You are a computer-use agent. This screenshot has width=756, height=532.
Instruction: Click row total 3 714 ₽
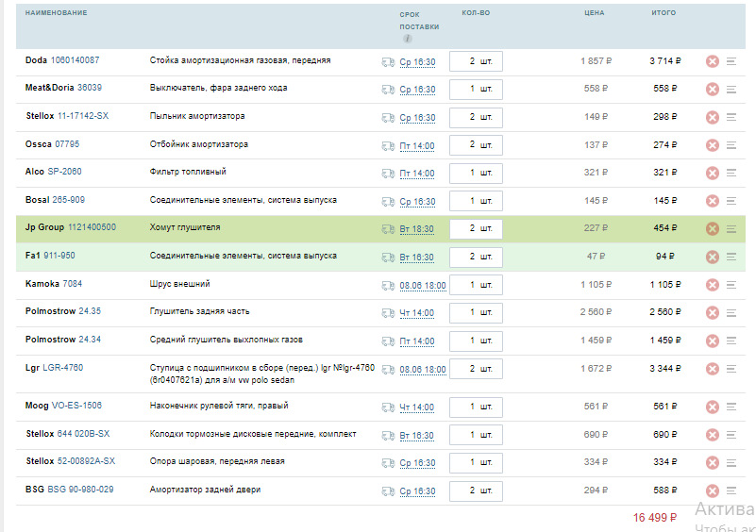tap(665, 61)
